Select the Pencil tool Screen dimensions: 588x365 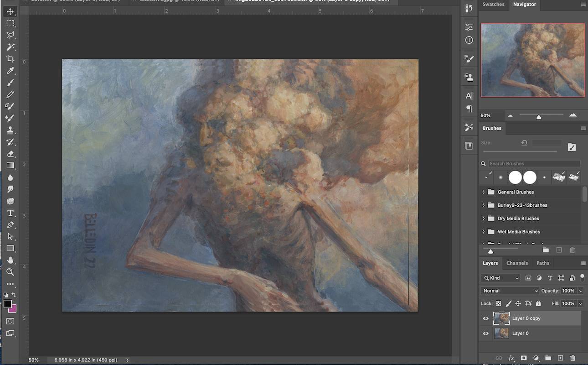tap(10, 94)
